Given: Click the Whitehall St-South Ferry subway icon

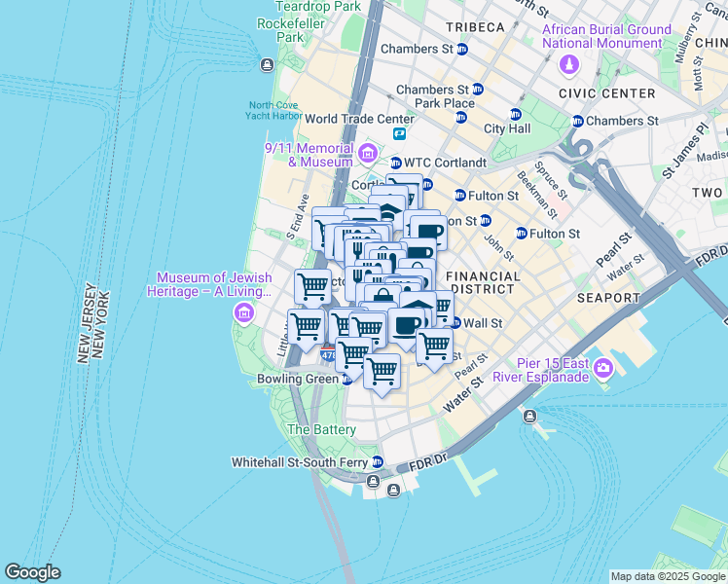Looking at the screenshot, I should 378,462.
